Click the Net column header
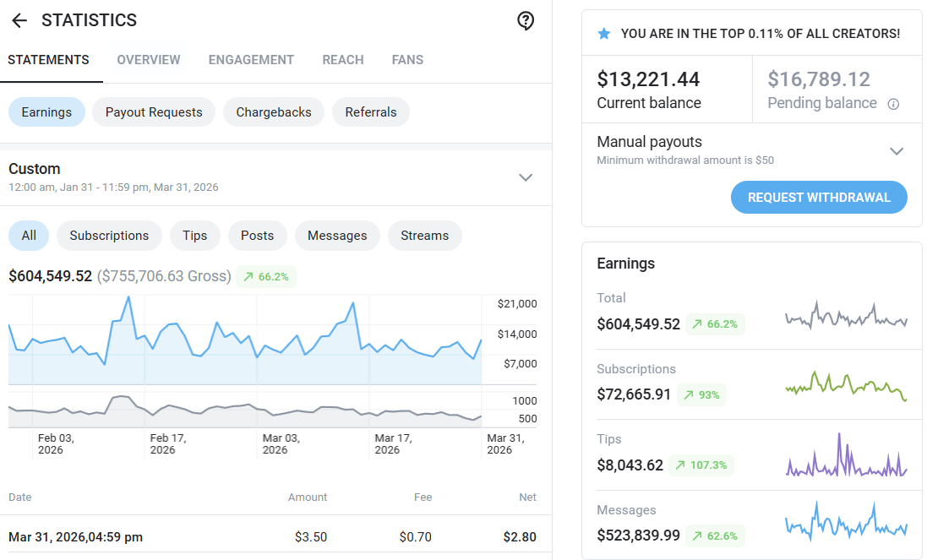The image size is (927, 560). point(527,497)
